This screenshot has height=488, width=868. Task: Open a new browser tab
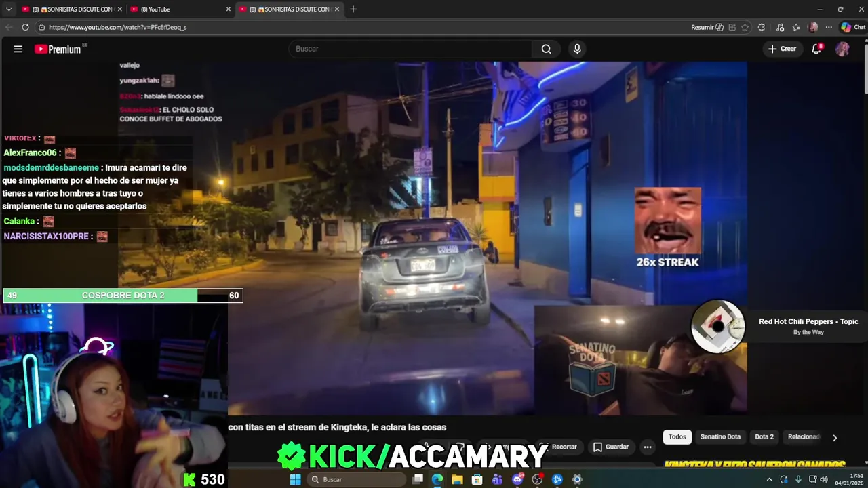(x=353, y=9)
